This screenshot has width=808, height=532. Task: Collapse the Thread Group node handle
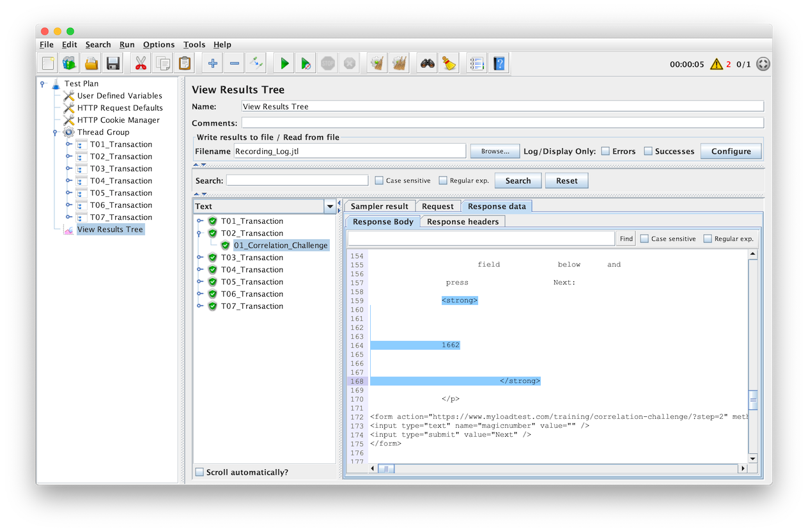56,132
